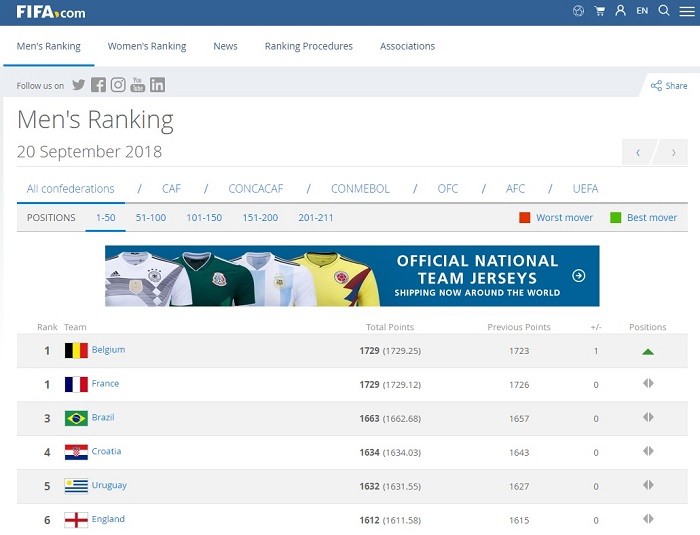
Task: Open the England team link
Action: pos(108,519)
